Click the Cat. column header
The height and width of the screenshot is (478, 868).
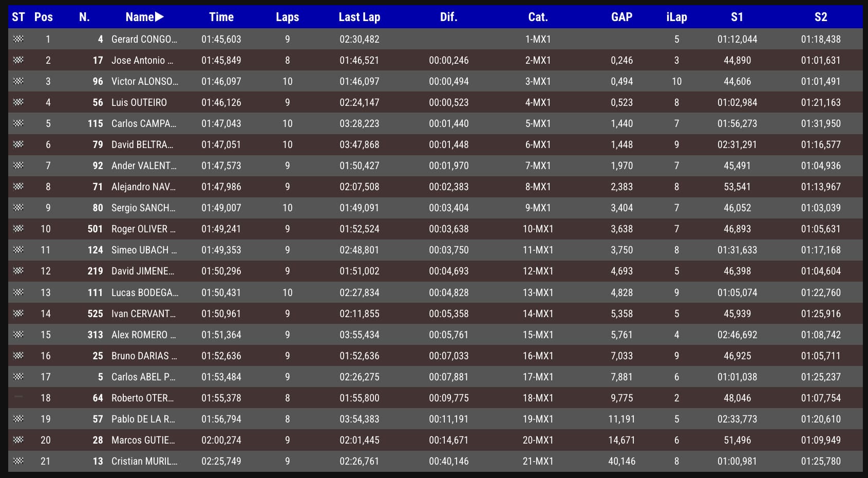click(538, 17)
